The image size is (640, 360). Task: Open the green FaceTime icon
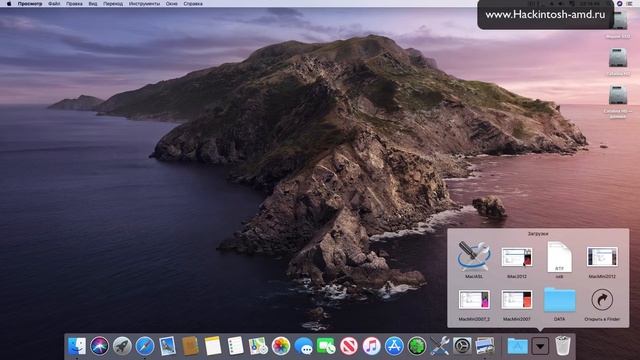coord(326,346)
